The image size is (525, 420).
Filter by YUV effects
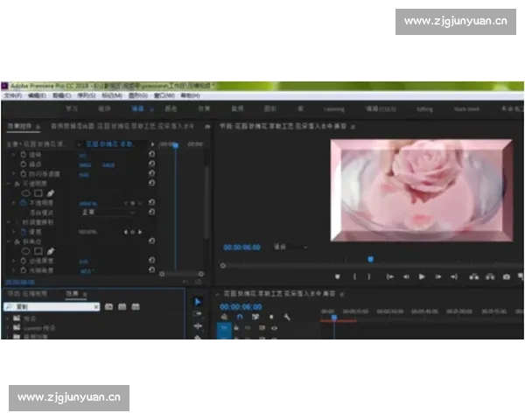(x=136, y=307)
